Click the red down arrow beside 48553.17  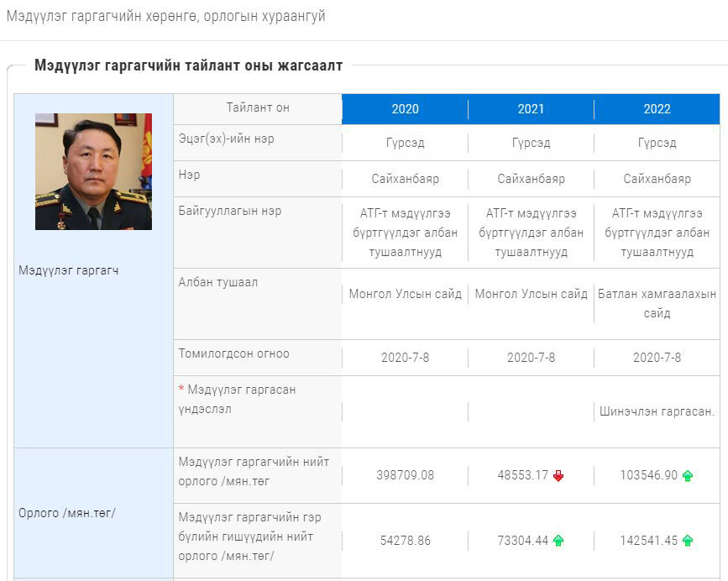click(558, 476)
